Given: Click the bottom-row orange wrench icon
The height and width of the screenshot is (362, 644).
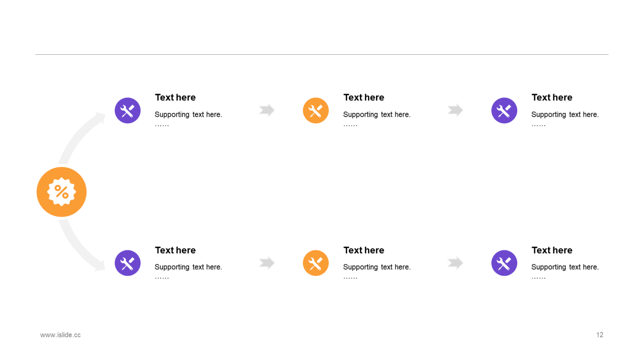Looking at the screenshot, I should point(316,263).
